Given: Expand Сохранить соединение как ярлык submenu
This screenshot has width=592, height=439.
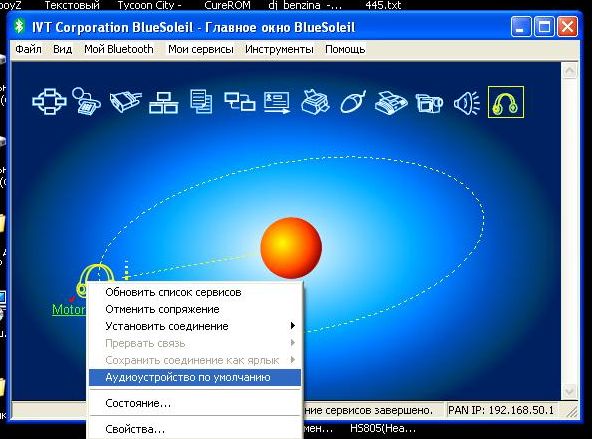Looking at the screenshot, I should pos(195,360).
